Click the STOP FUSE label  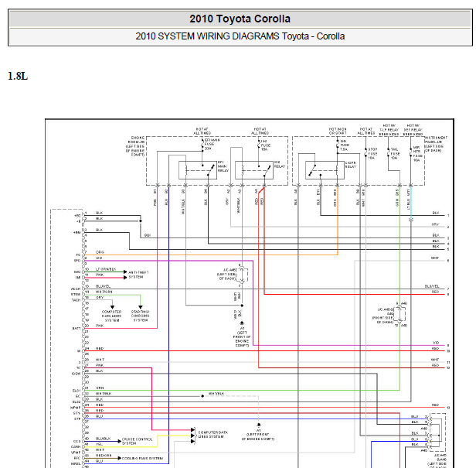[x=372, y=154]
